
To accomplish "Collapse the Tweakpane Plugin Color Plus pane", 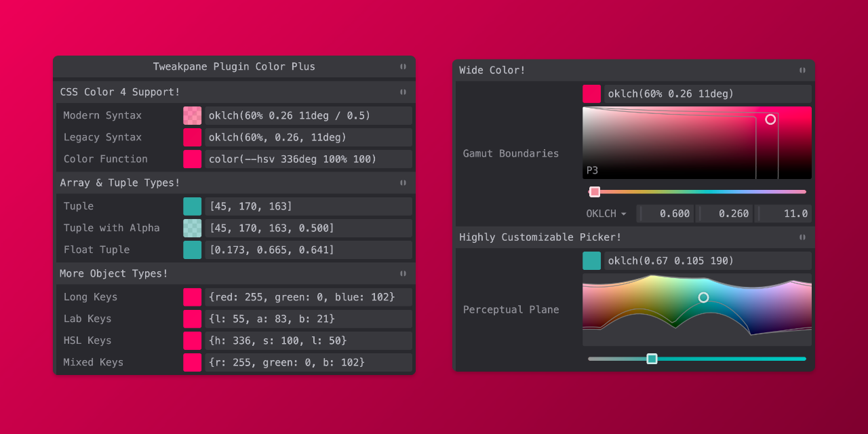I will click(x=234, y=66).
